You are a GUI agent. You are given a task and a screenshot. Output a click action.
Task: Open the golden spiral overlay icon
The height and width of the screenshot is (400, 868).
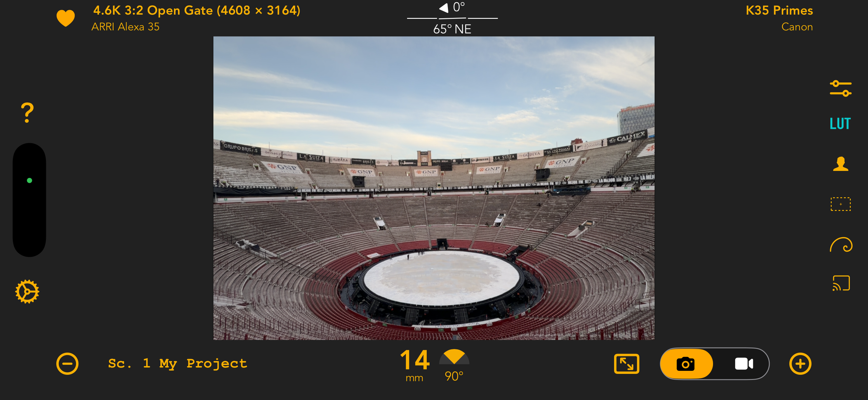tap(841, 245)
